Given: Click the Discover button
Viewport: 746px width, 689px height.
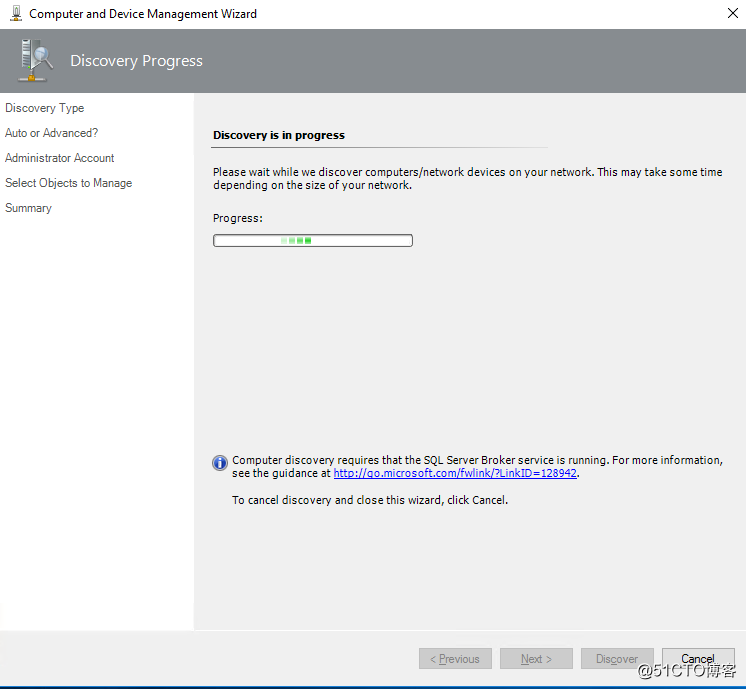Looking at the screenshot, I should click(617, 659).
